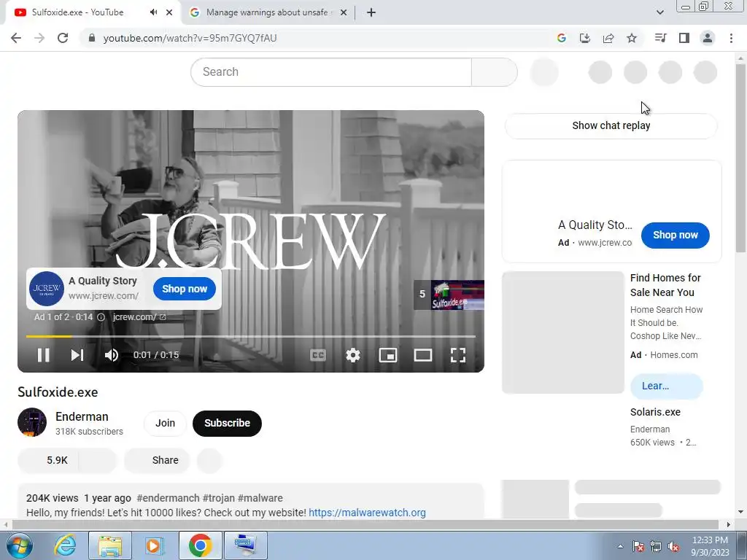
Task: Click the URL address bar text
Action: click(x=190, y=38)
